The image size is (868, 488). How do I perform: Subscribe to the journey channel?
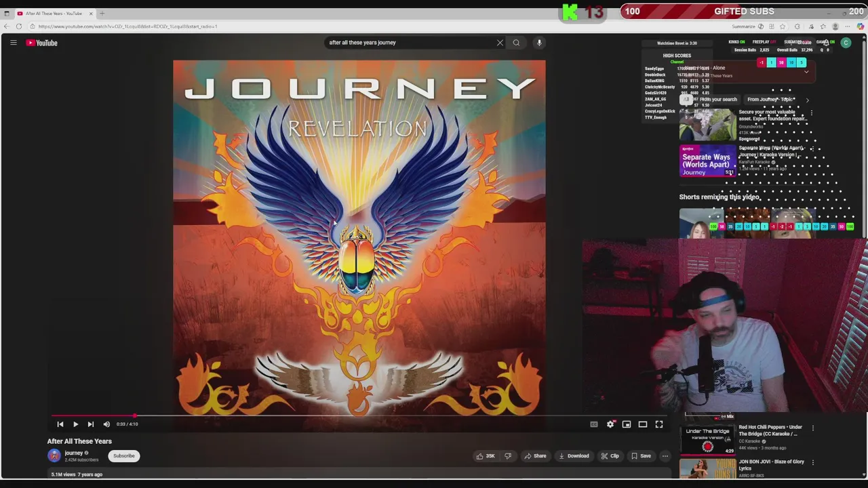(x=124, y=456)
